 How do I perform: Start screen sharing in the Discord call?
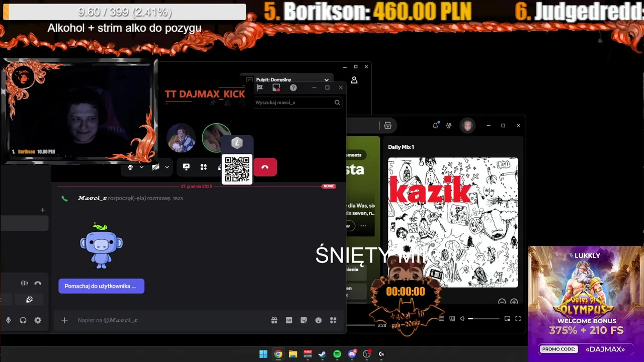coord(186,167)
